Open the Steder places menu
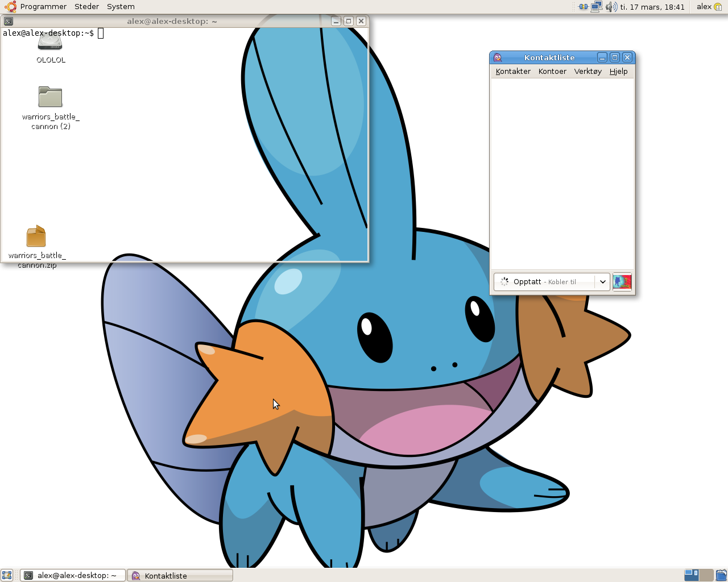This screenshot has height=582, width=728. pyautogui.click(x=86, y=7)
